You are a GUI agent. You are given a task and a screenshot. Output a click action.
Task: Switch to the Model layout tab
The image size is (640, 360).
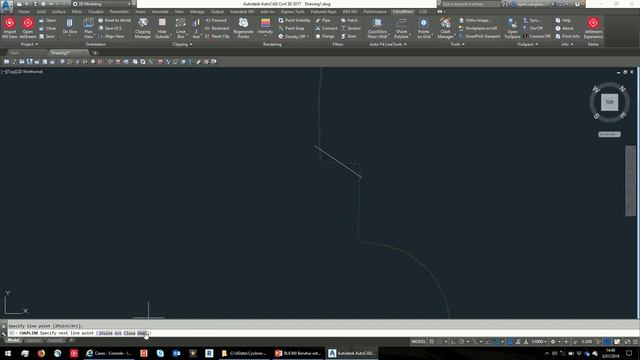coord(13,340)
